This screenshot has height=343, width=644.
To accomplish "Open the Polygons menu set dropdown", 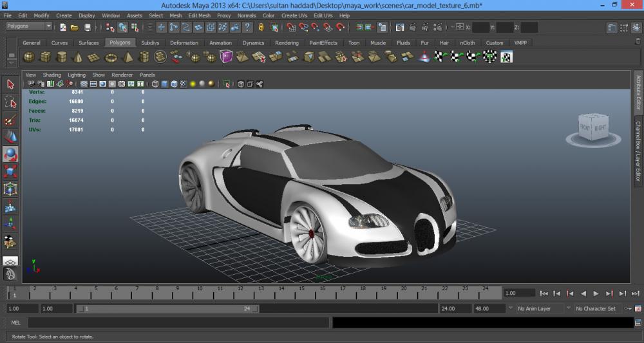I will click(x=29, y=27).
